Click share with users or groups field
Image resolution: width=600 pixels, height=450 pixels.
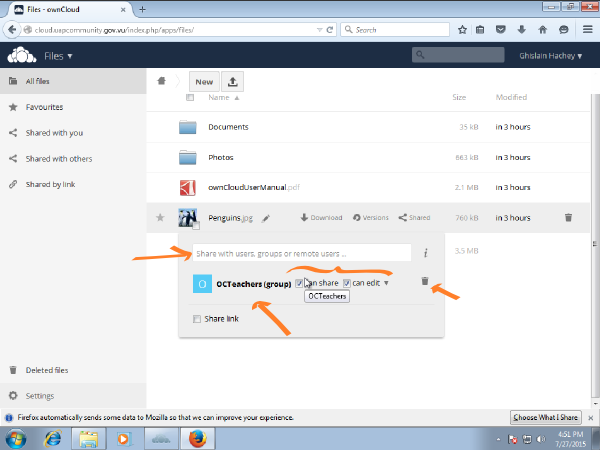(302, 253)
